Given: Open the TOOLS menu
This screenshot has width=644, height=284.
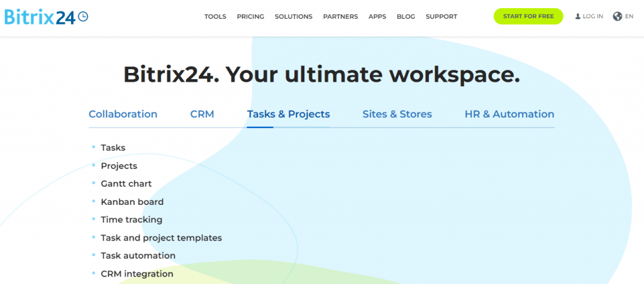Looking at the screenshot, I should click(x=215, y=17).
